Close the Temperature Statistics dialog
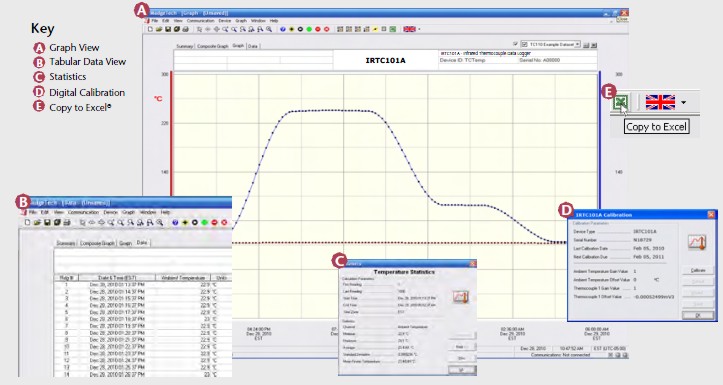The image size is (723, 385). [x=473, y=264]
